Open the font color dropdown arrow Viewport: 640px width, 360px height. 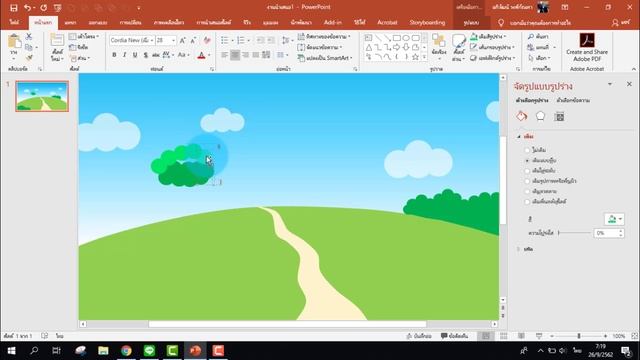coord(209,55)
